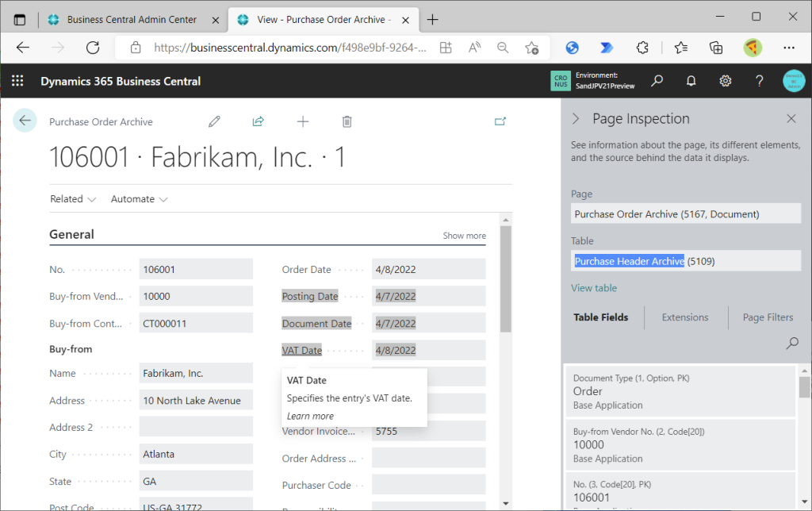Open settings gear in Business Central
This screenshot has height=511, width=812.
click(725, 81)
